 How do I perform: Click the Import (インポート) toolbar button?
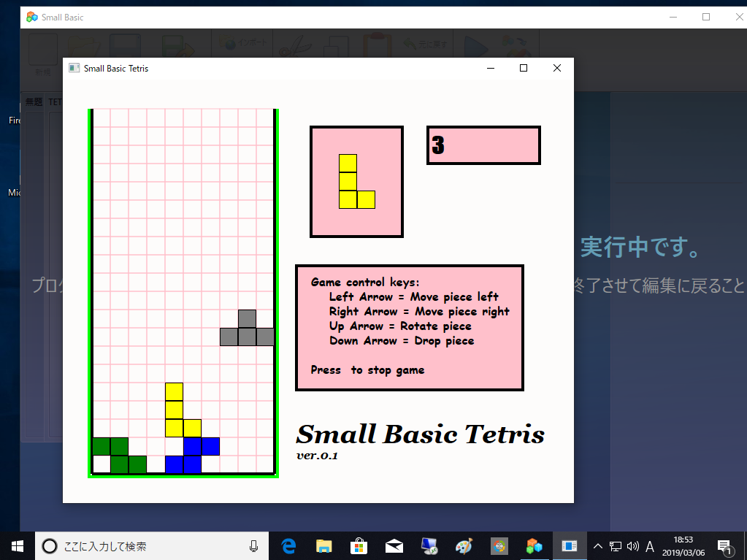(x=242, y=43)
